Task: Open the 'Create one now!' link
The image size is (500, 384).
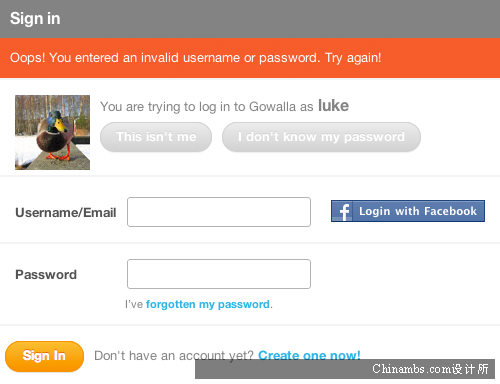Action: point(309,355)
